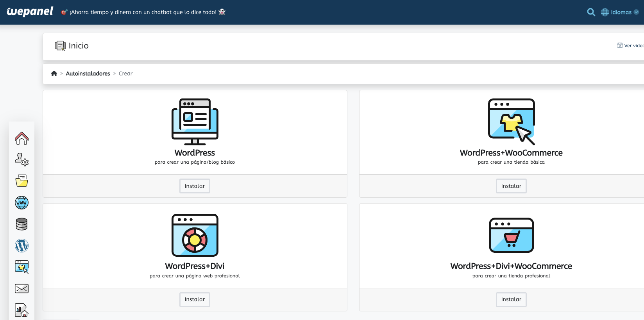Install basic WordPress

click(x=195, y=186)
